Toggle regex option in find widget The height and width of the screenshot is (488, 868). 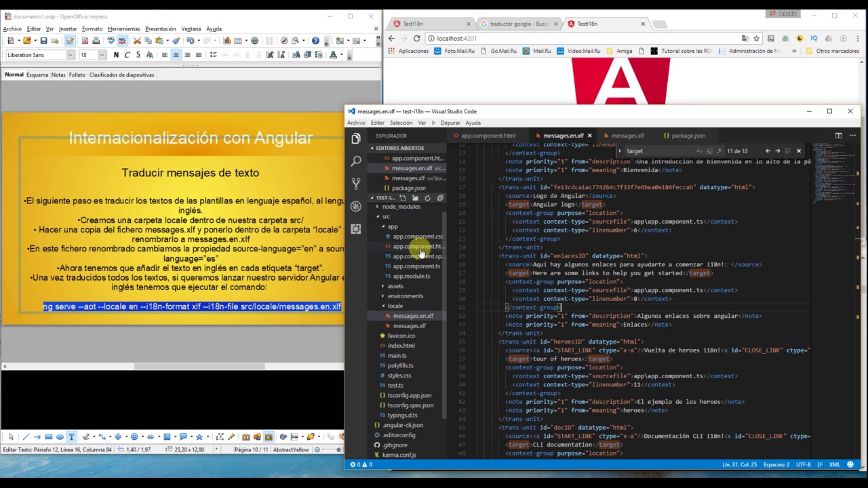tap(719, 151)
